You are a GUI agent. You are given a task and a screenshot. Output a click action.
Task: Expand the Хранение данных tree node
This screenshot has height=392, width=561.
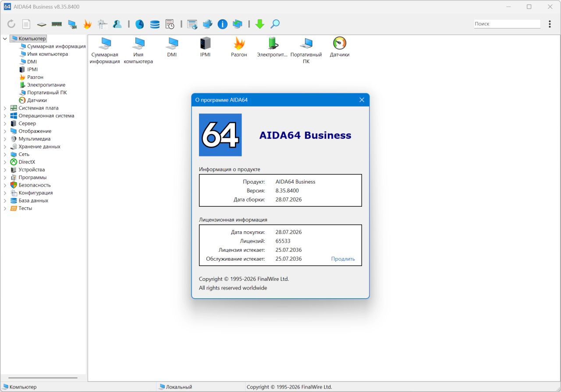point(5,147)
